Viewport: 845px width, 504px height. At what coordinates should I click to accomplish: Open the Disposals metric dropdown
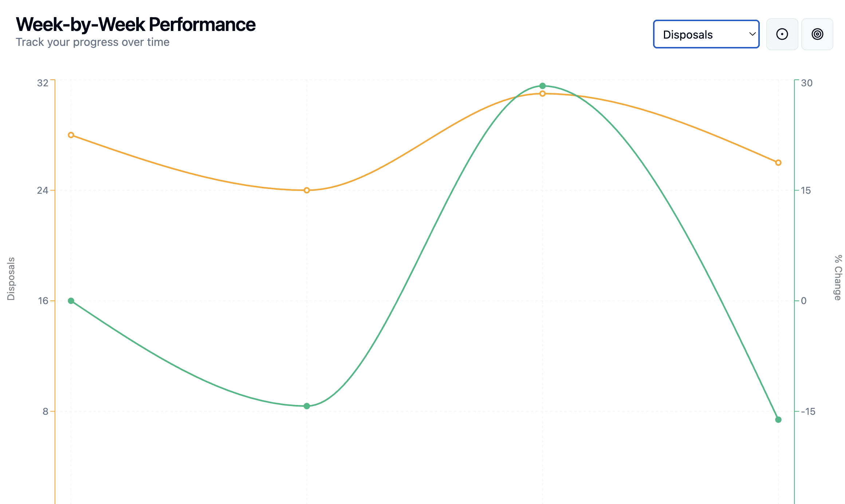[706, 34]
